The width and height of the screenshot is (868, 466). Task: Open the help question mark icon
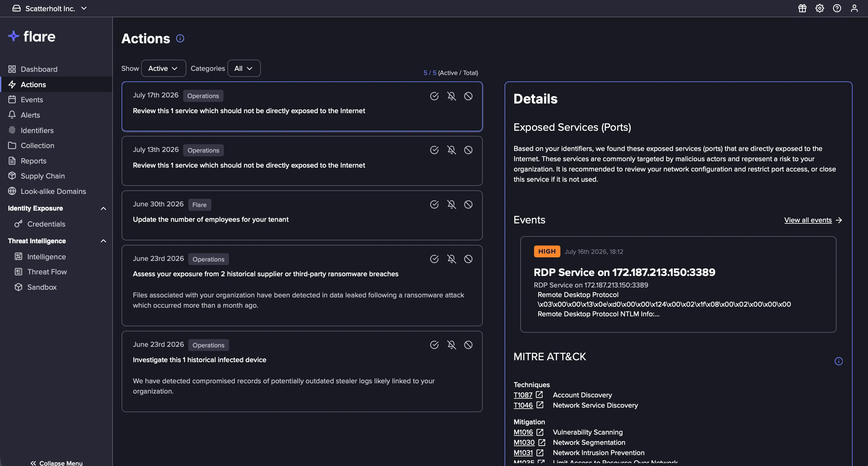837,8
